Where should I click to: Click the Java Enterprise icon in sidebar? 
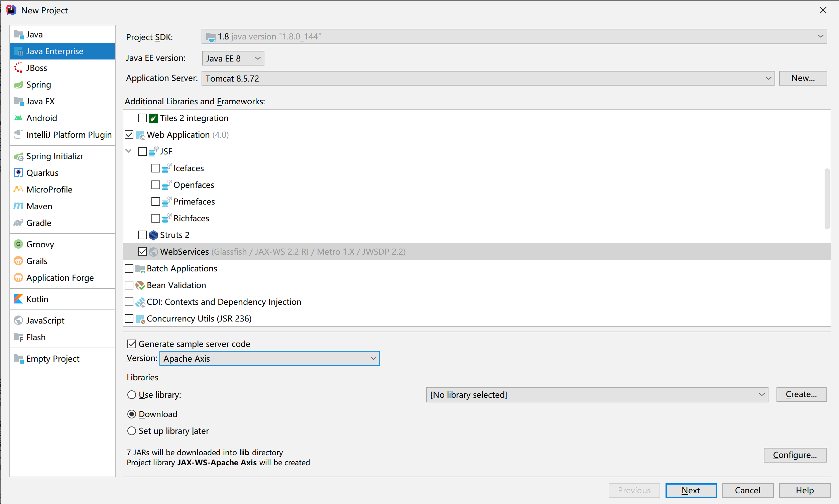click(x=18, y=51)
